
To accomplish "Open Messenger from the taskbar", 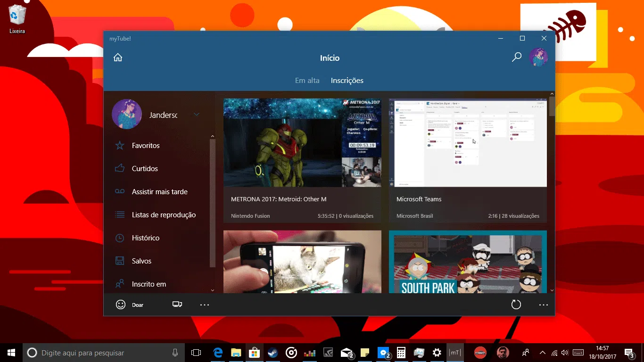I will tap(384, 353).
